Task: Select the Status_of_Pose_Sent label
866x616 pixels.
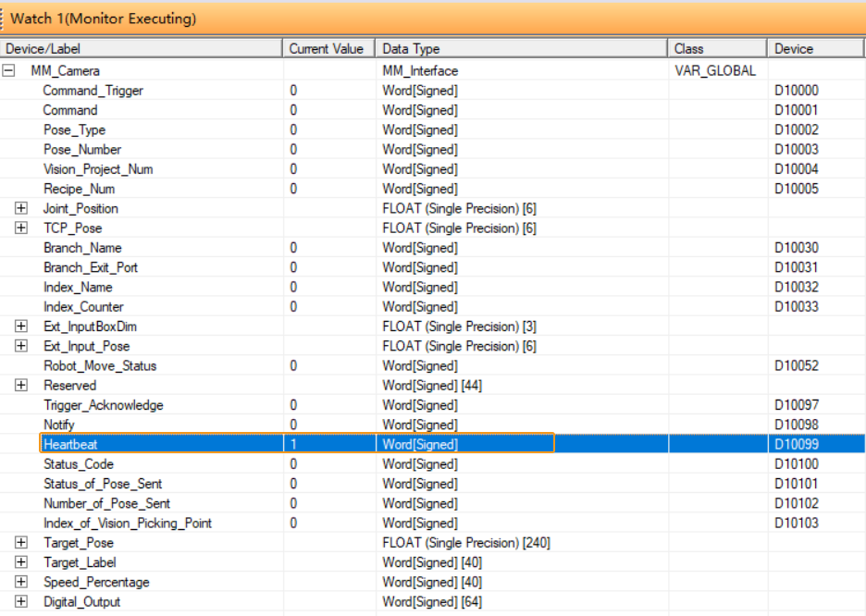Action: (103, 484)
